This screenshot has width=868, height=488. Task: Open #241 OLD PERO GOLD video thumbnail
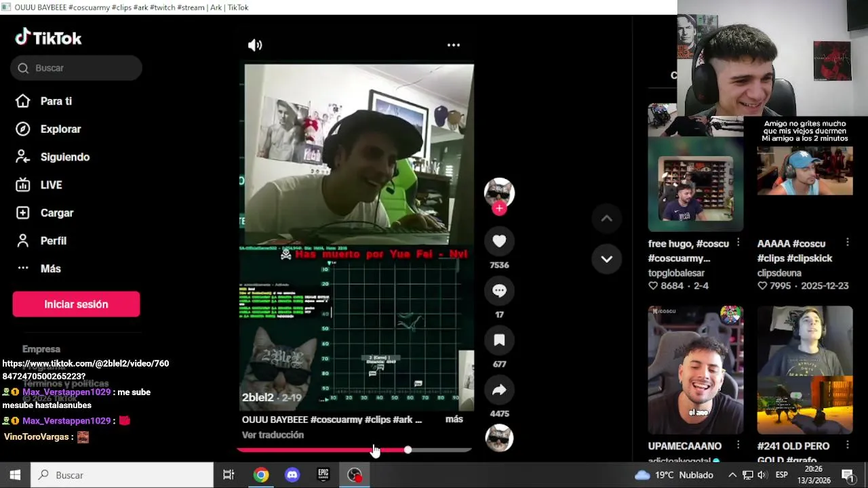(x=805, y=369)
